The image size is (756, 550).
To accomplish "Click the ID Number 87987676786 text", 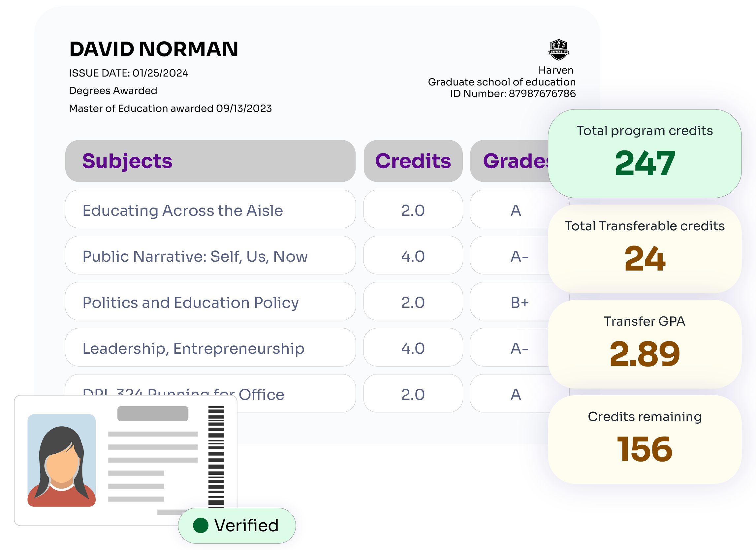I will (x=513, y=94).
